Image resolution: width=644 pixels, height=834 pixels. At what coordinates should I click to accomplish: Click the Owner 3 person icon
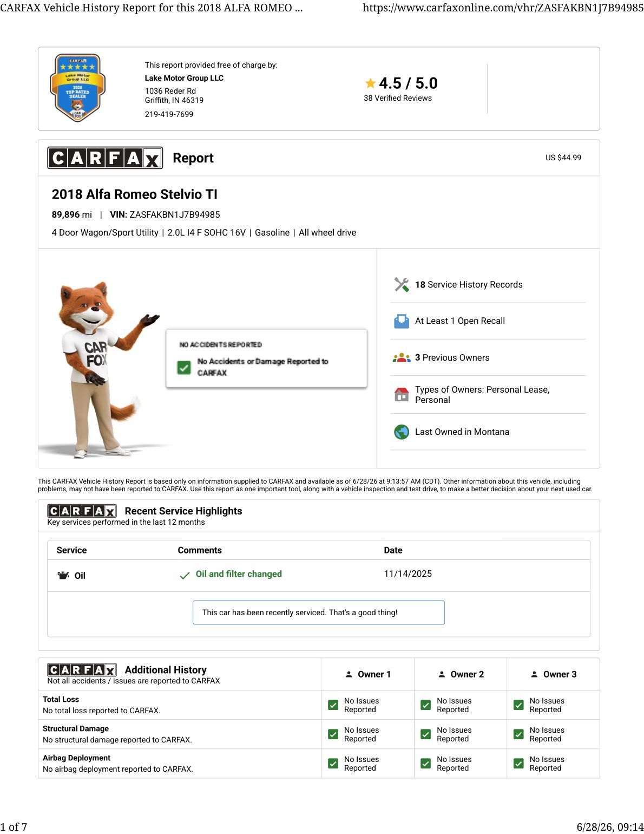(534, 674)
